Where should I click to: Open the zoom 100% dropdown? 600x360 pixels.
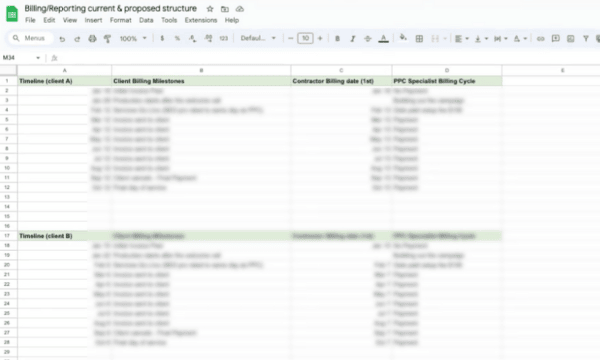[x=133, y=39]
